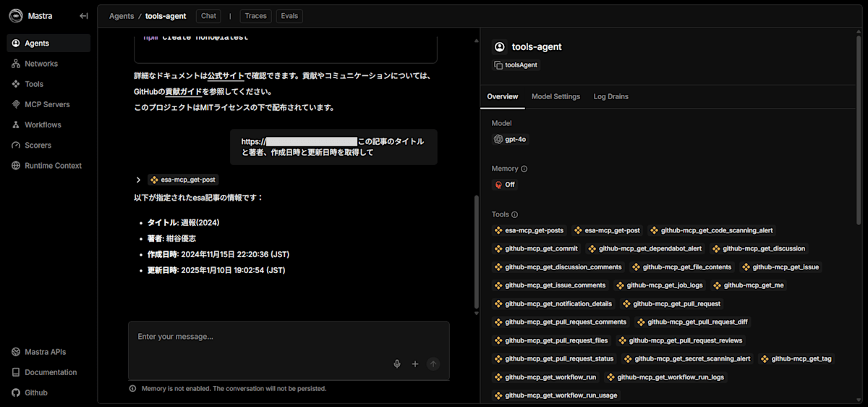Open github-mcp_get_pull_request_diff tool
This screenshot has width=868, height=407.
click(x=693, y=322)
